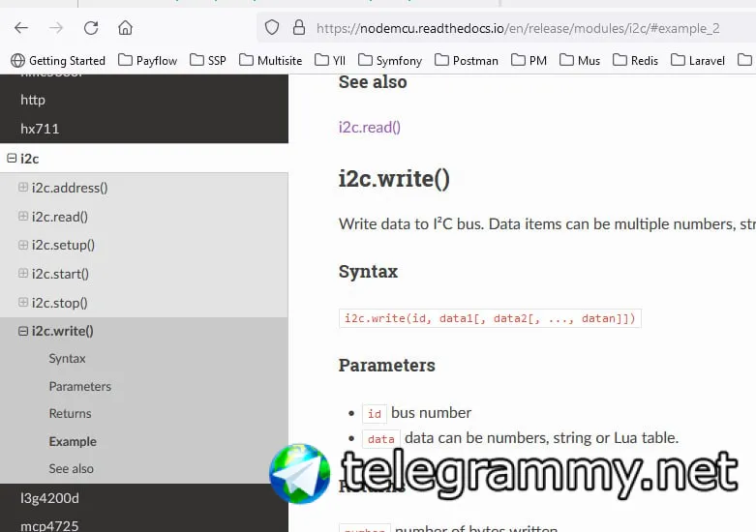
Task: Open the Payflow bookmark folder
Action: pos(147,61)
